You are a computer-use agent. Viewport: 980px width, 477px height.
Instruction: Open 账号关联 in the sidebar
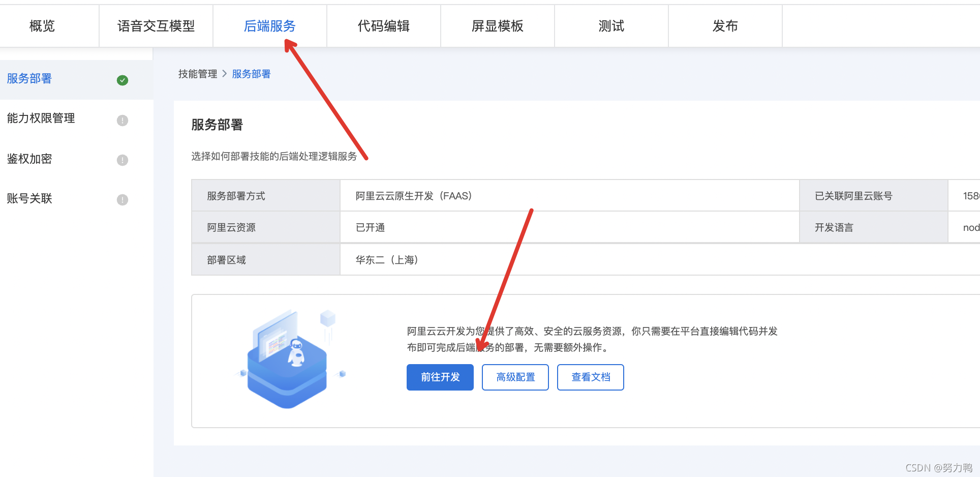click(76, 199)
